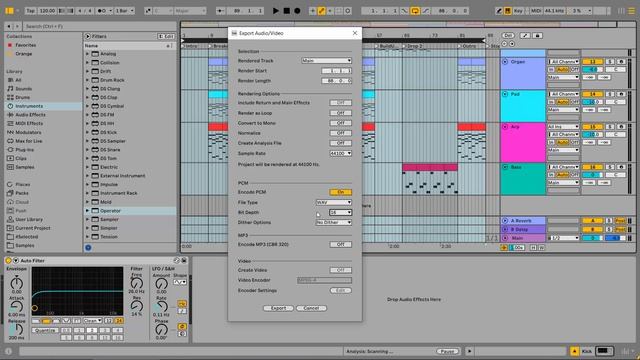
Task: Toggle the Loop switch in the transport bar
Action: point(415,11)
